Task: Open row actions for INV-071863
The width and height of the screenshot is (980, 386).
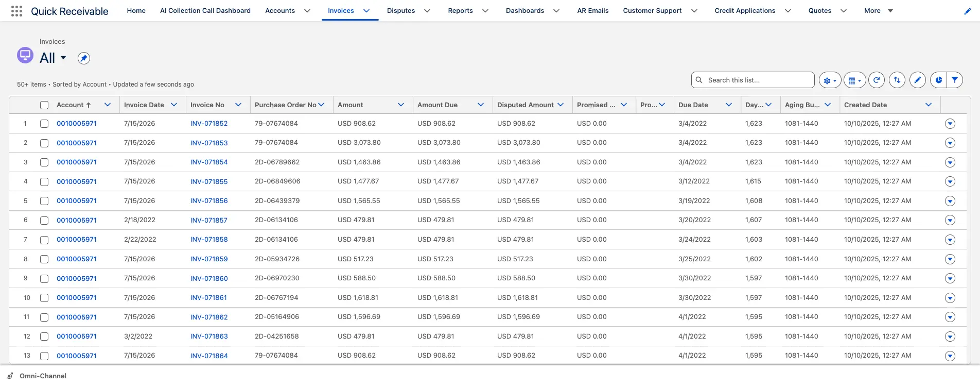Action: (x=950, y=337)
